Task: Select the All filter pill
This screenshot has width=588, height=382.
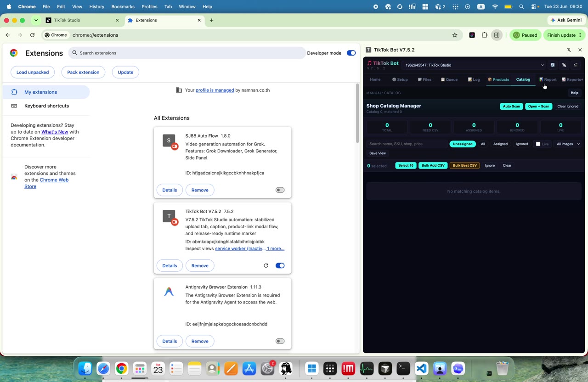Action: (483, 144)
